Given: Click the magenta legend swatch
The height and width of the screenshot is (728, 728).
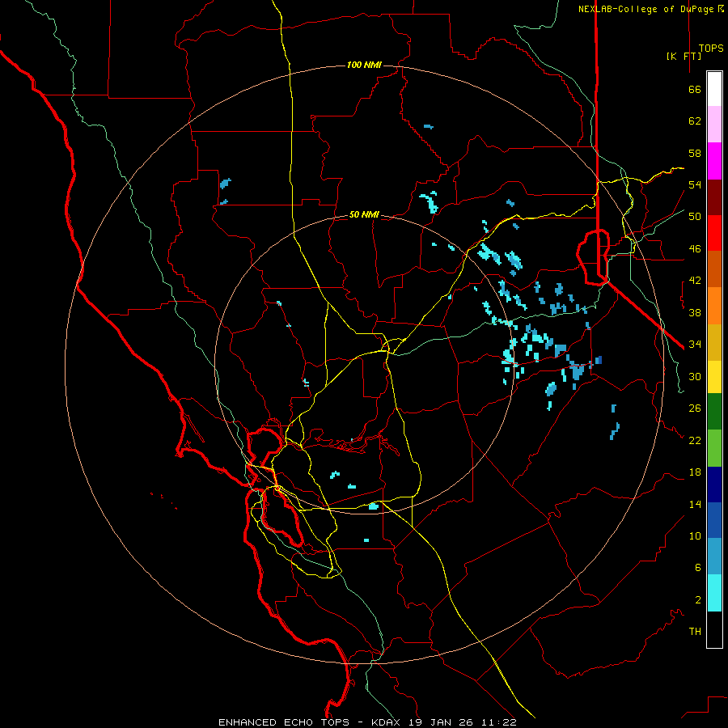Looking at the screenshot, I should (x=714, y=161).
